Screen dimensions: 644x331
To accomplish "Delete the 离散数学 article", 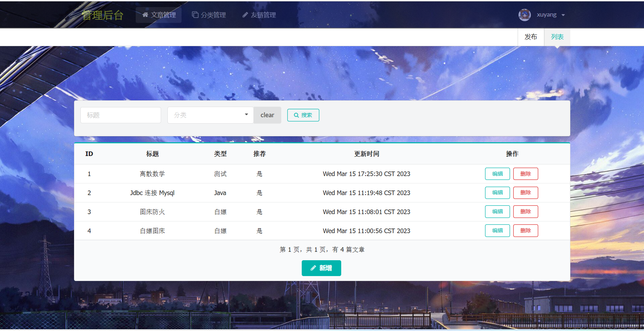I will (525, 174).
